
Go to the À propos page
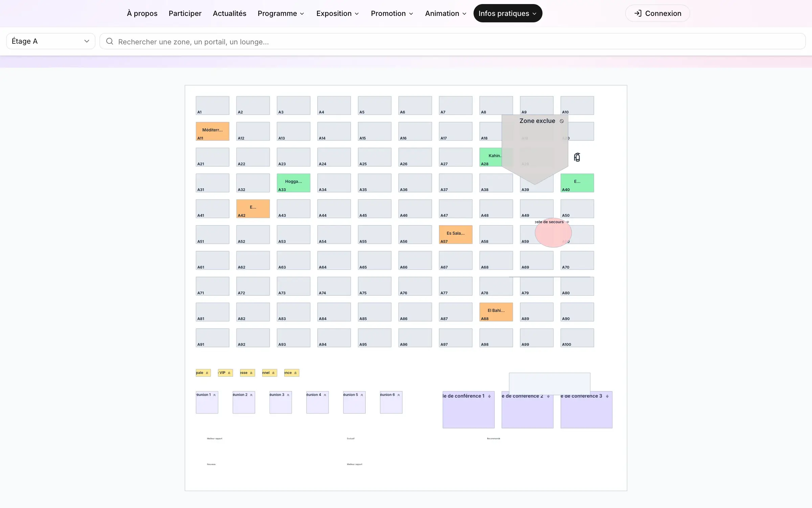pyautogui.click(x=142, y=13)
